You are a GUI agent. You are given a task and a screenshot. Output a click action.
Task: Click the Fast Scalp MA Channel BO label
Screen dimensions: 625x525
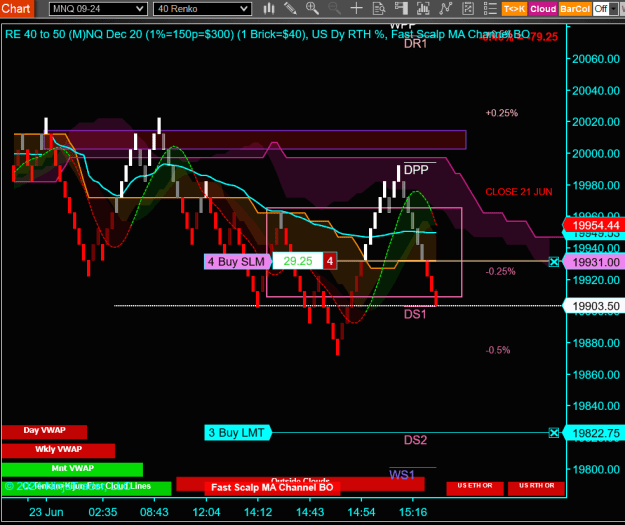272,488
